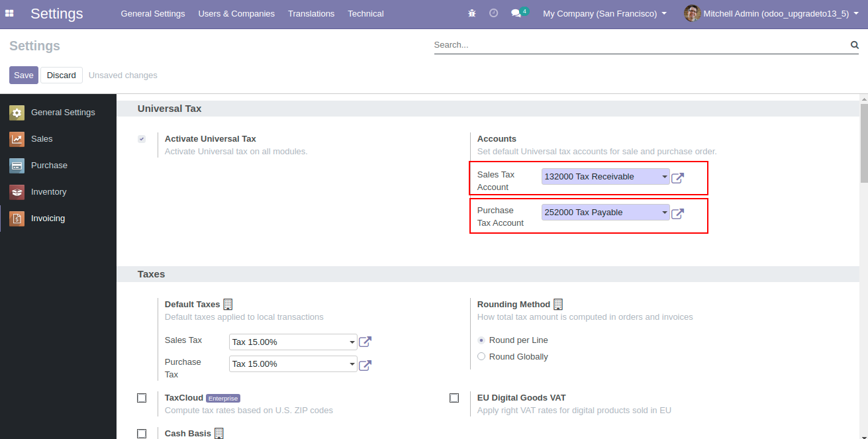This screenshot has width=868, height=439.
Task: Open external link for Purchase Tax Account
Action: 677,213
